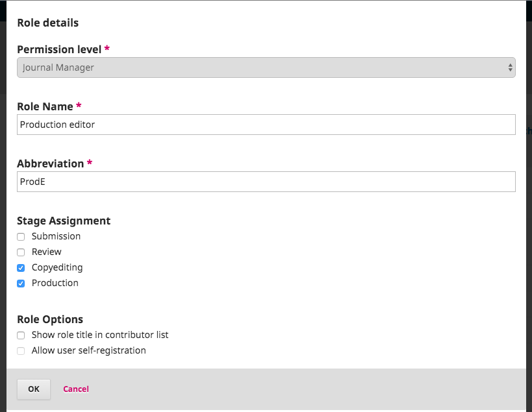Click the Permission level field label

pyautogui.click(x=59, y=49)
